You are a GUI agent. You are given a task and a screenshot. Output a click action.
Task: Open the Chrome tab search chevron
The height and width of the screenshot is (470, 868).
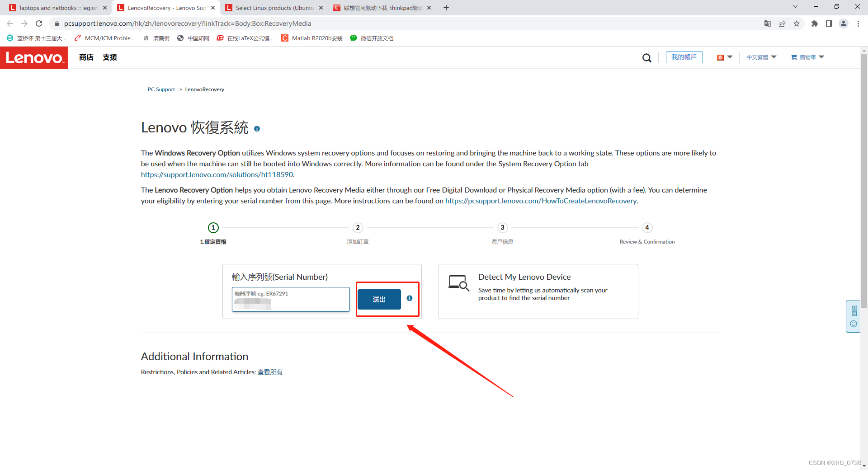[x=795, y=7]
